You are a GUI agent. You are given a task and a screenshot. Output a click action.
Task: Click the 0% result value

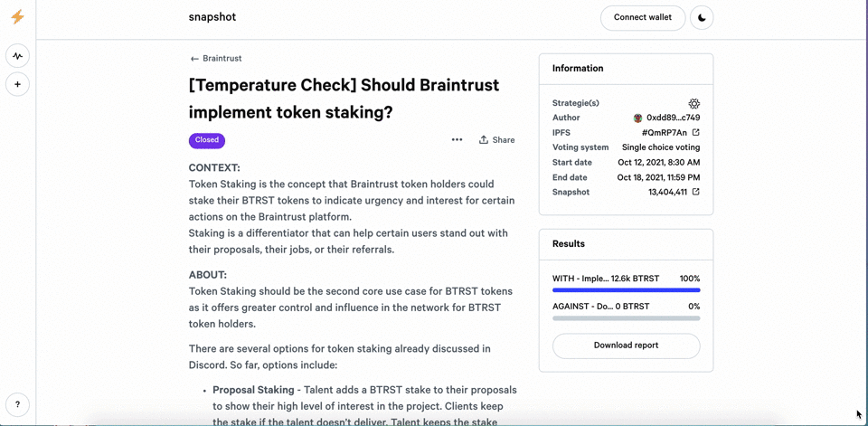(x=693, y=307)
